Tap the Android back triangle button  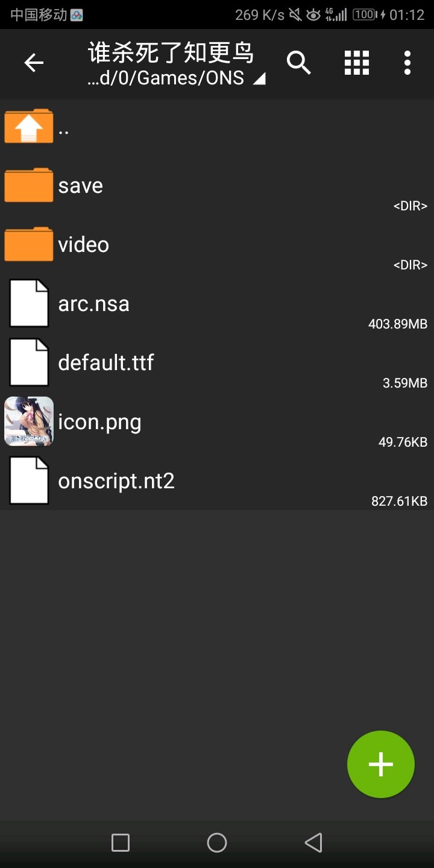click(313, 843)
